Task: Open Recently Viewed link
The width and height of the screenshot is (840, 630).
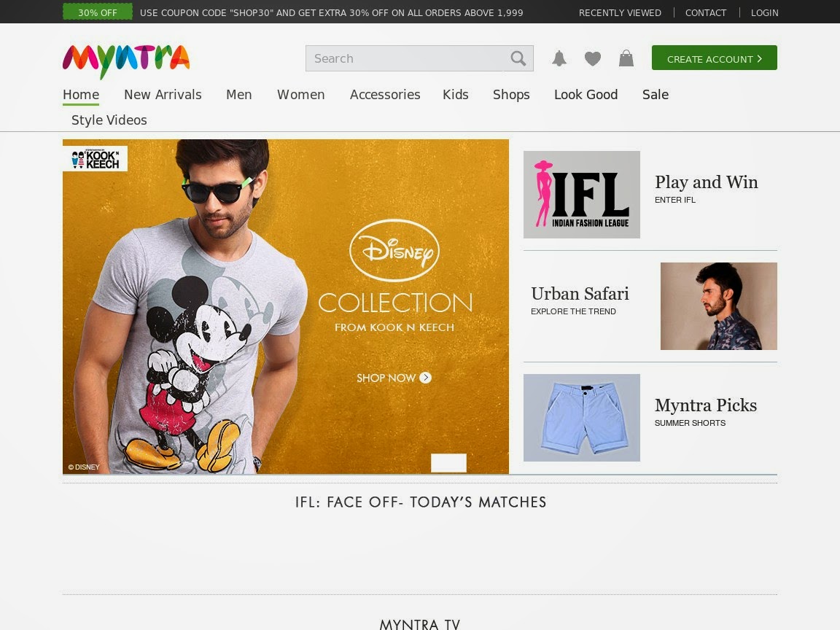Action: 620,12
